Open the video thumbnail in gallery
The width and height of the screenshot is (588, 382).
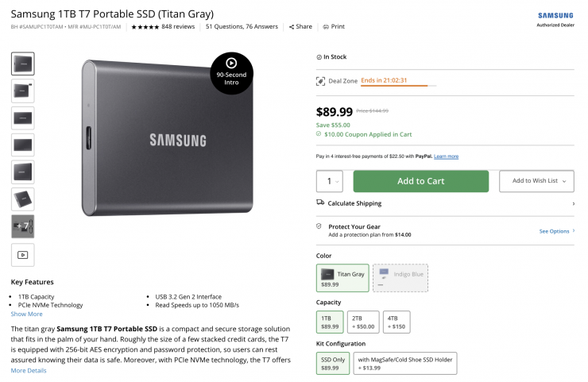click(x=22, y=255)
